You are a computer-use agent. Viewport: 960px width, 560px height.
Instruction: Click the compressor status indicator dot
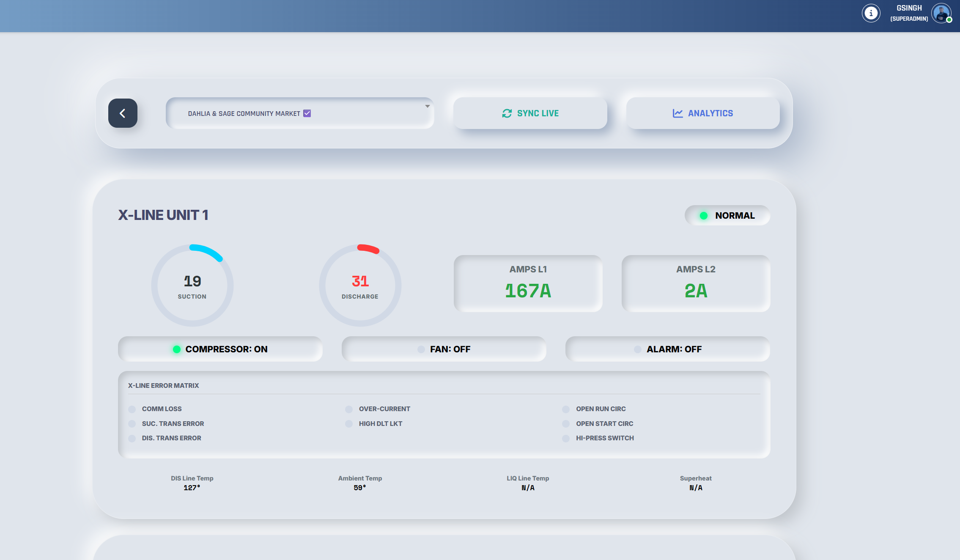pyautogui.click(x=177, y=349)
